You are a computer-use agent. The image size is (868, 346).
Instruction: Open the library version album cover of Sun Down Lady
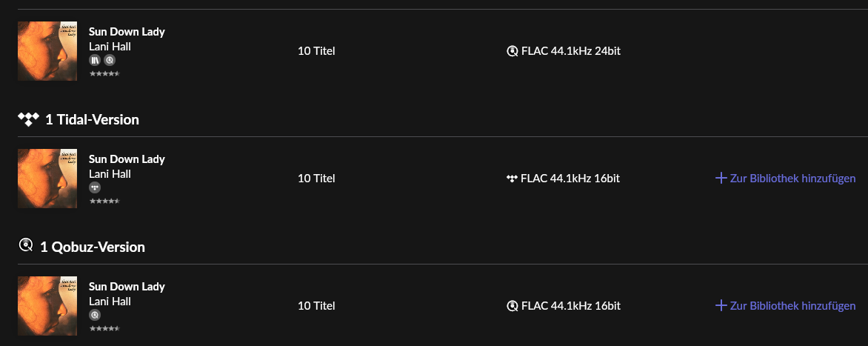click(x=47, y=51)
